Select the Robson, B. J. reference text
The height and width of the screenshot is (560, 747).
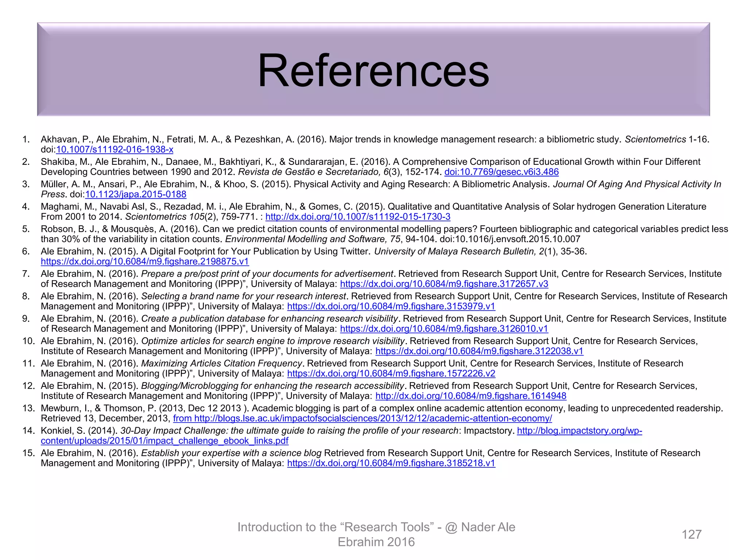click(x=384, y=234)
